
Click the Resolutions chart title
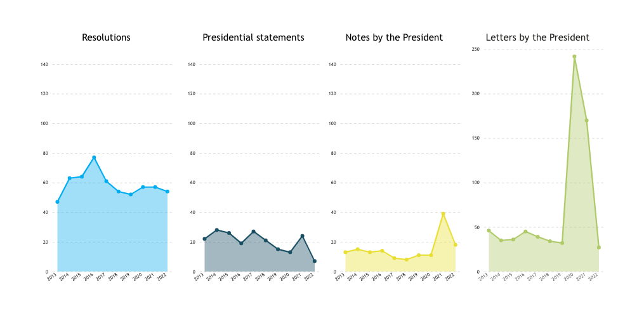click(x=107, y=37)
